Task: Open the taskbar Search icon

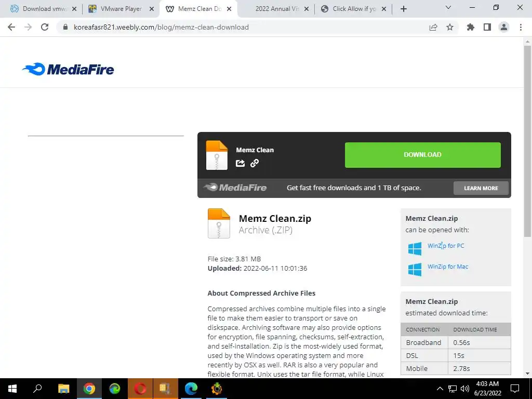Action: pyautogui.click(x=37, y=389)
